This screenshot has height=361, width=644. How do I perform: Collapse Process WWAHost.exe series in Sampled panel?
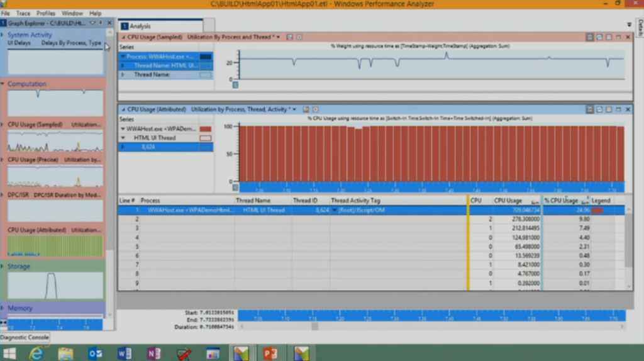[x=123, y=57]
